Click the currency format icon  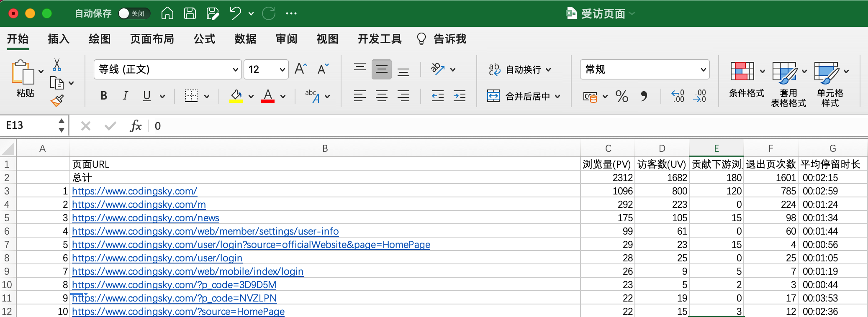point(590,97)
